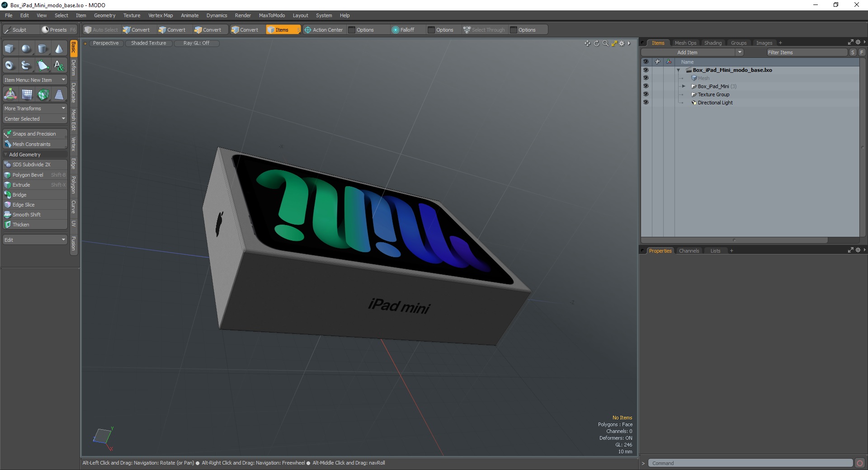Screen dimensions: 868x470
Task: Toggle visibility of Box_iPad_Mini_modo_base.lxo scene
Action: pos(646,70)
